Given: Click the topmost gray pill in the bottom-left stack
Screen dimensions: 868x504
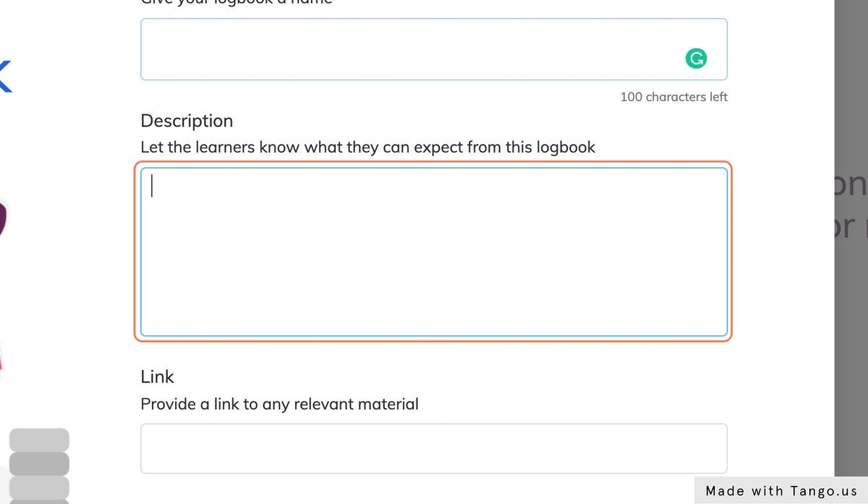Looking at the screenshot, I should click(x=39, y=440).
